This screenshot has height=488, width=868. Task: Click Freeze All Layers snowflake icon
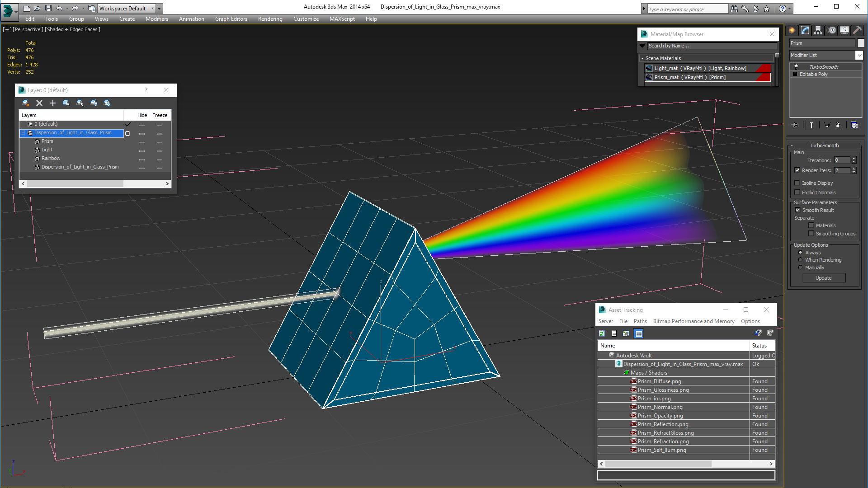pyautogui.click(x=107, y=103)
